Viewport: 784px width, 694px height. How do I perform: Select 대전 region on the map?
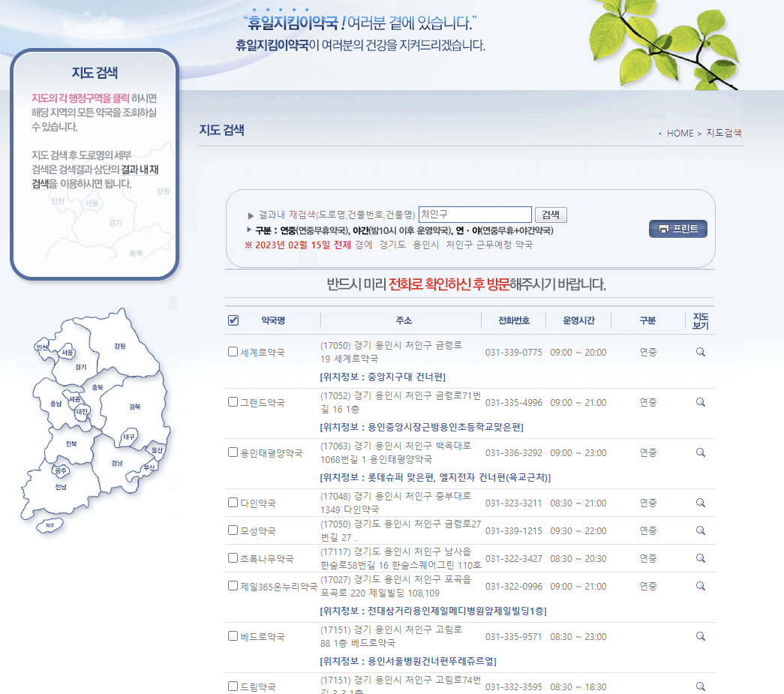click(x=82, y=411)
